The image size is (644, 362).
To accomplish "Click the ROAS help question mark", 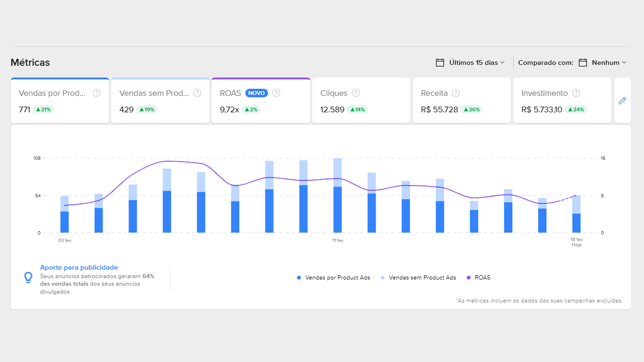I will tap(276, 93).
